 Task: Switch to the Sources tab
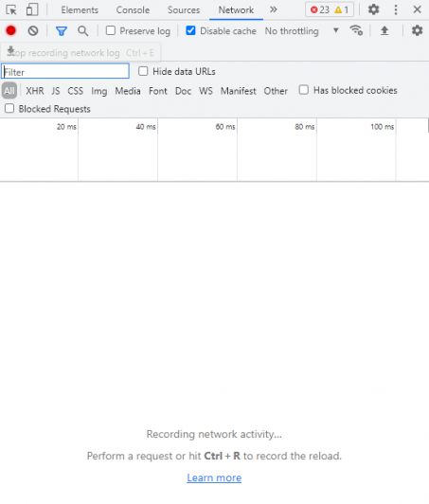(184, 10)
